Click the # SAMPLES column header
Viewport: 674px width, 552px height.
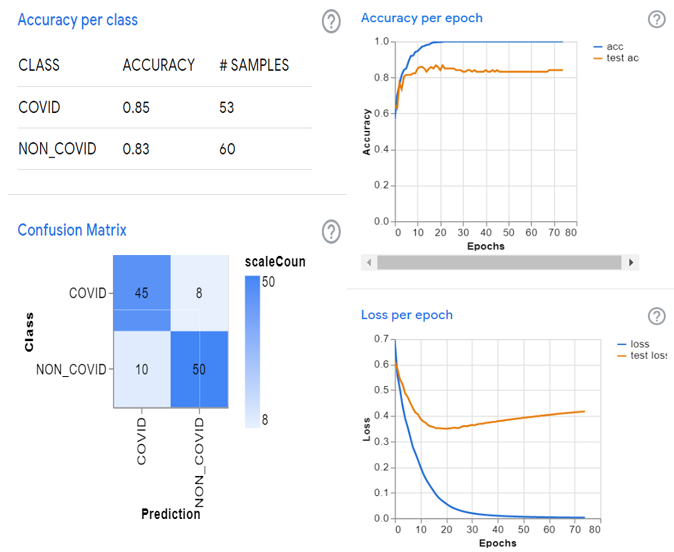pyautogui.click(x=254, y=65)
